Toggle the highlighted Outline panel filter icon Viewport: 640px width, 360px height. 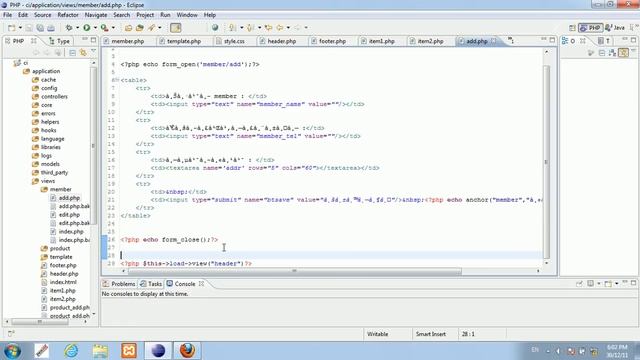coord(623,53)
